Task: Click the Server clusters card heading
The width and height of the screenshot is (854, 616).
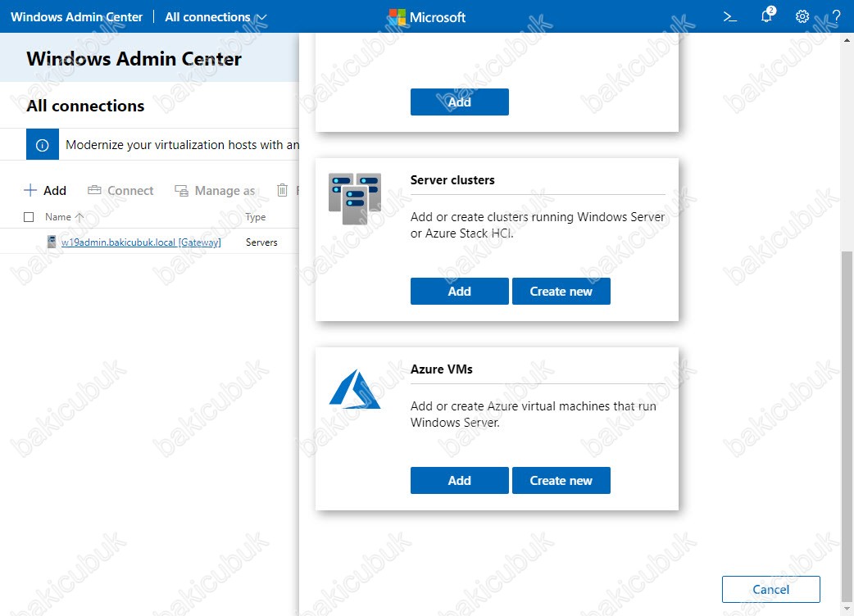Action: (x=452, y=180)
